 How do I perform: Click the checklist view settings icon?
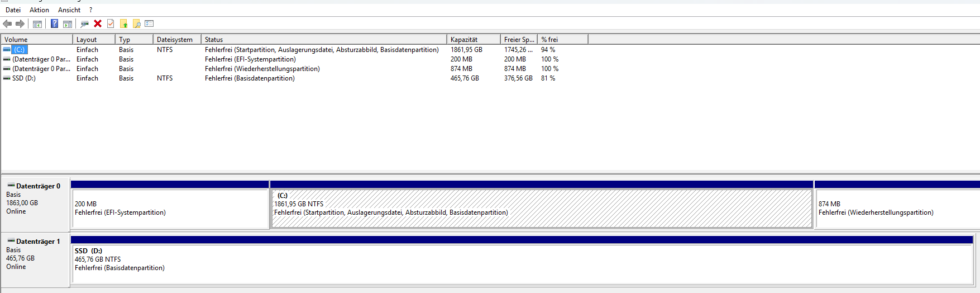tap(149, 23)
